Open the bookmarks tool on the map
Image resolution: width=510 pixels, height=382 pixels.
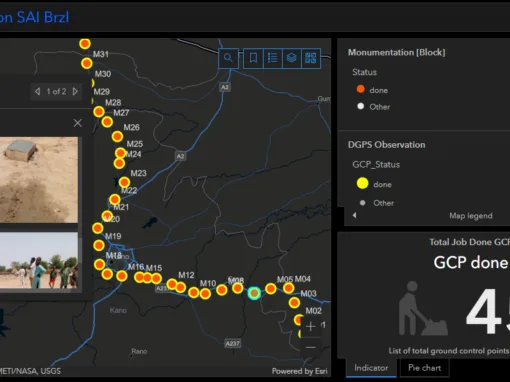pyautogui.click(x=253, y=58)
